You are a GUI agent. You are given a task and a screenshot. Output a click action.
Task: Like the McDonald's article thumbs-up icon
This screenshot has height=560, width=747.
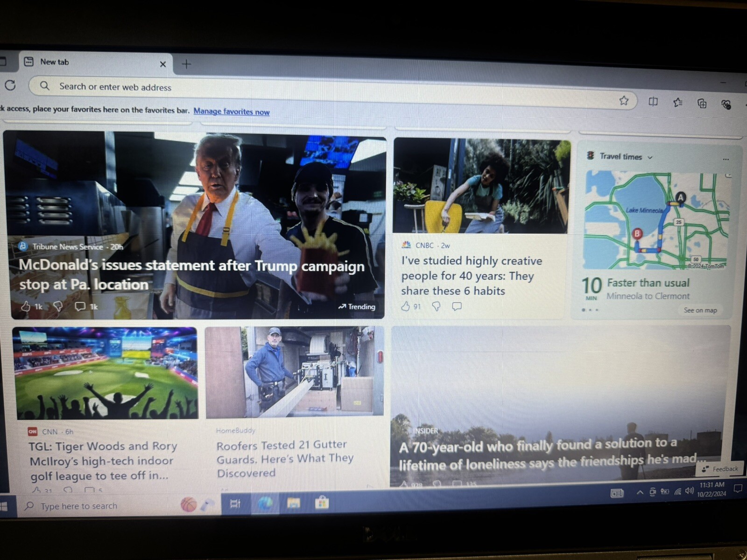[x=26, y=306]
